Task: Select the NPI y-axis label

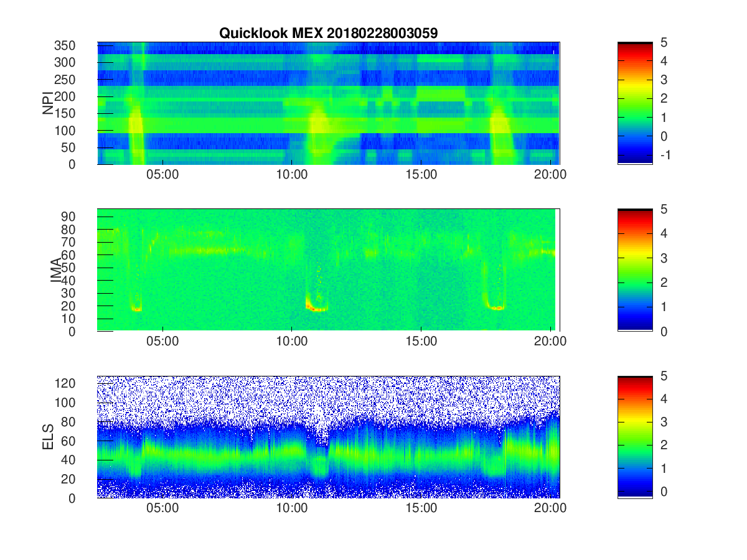Action: pyautogui.click(x=47, y=103)
